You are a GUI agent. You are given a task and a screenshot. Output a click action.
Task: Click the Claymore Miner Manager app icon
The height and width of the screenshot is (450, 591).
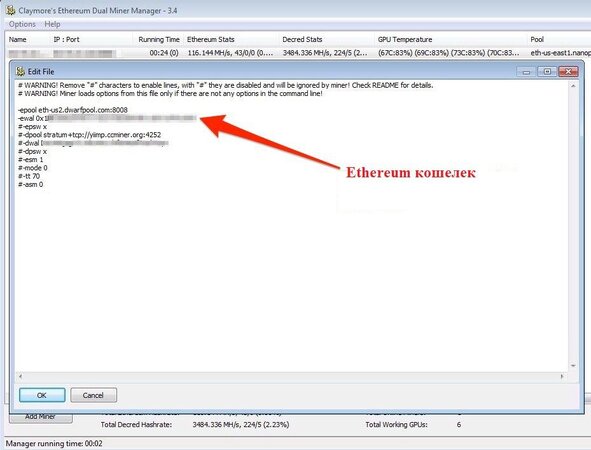click(x=11, y=10)
